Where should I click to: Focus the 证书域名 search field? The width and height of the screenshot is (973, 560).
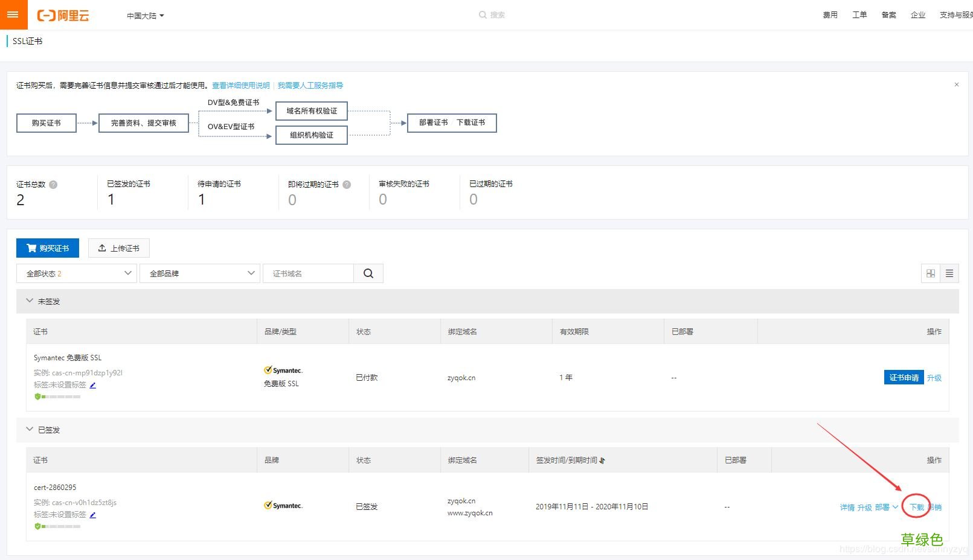pyautogui.click(x=308, y=273)
